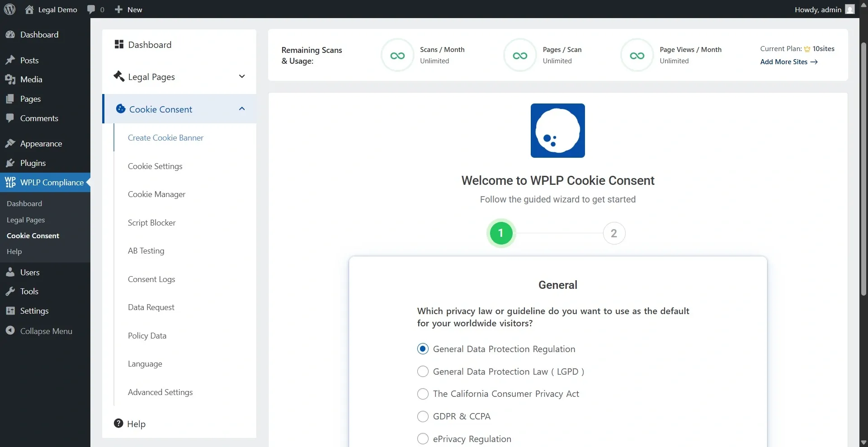
Task: Go to wizard step 1
Action: pos(501,233)
